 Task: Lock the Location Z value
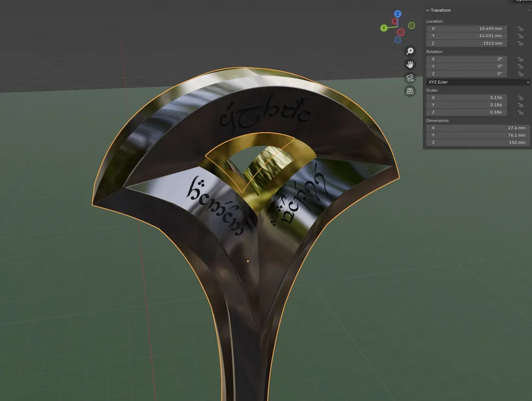pos(520,44)
